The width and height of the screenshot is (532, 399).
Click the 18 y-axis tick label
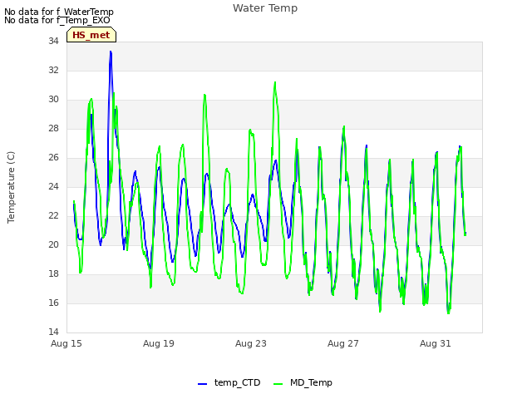point(53,273)
